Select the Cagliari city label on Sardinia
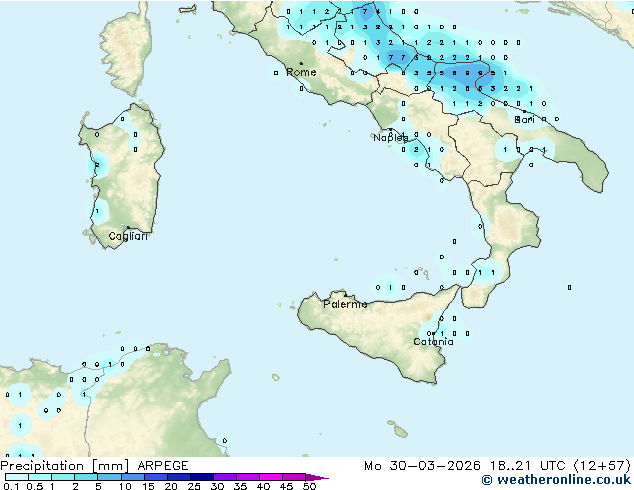The height and width of the screenshot is (490, 634). (128, 236)
